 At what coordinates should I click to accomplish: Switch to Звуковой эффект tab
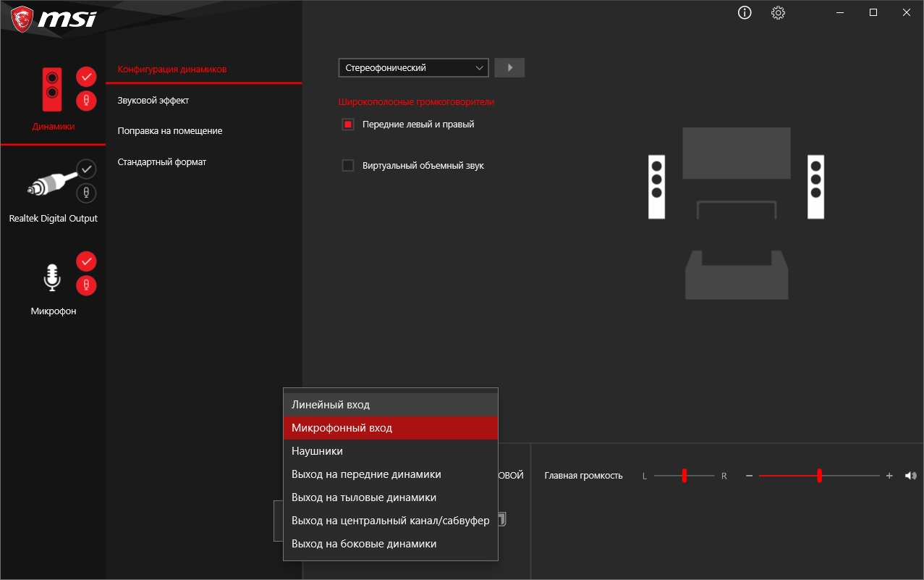[x=153, y=101]
